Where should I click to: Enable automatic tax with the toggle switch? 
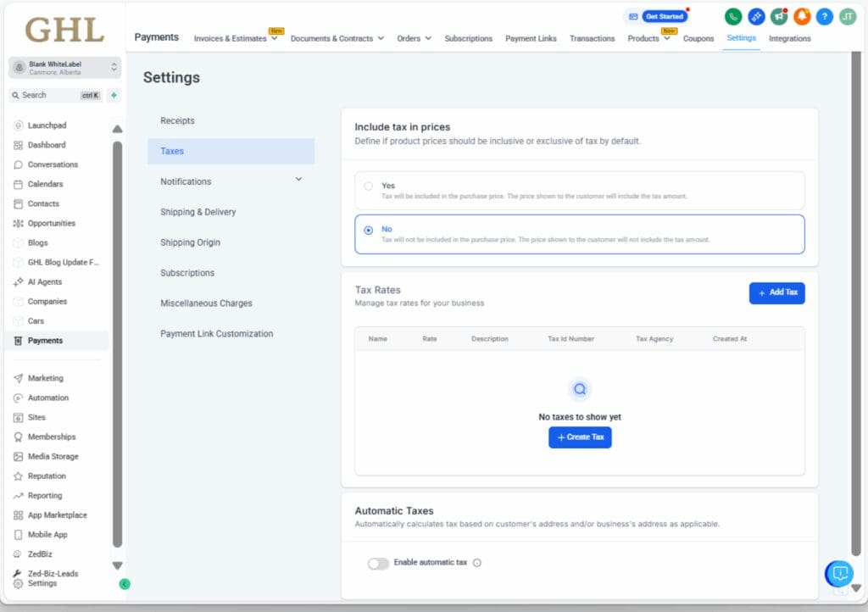coord(379,563)
